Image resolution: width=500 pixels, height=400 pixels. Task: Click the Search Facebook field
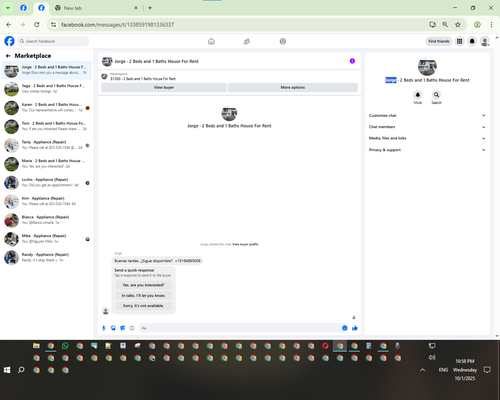53,41
